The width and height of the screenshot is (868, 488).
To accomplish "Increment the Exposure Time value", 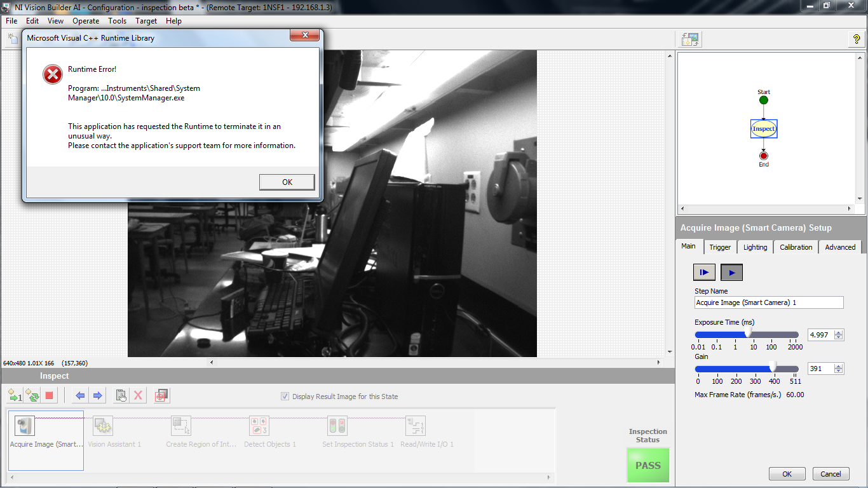I will pos(839,332).
